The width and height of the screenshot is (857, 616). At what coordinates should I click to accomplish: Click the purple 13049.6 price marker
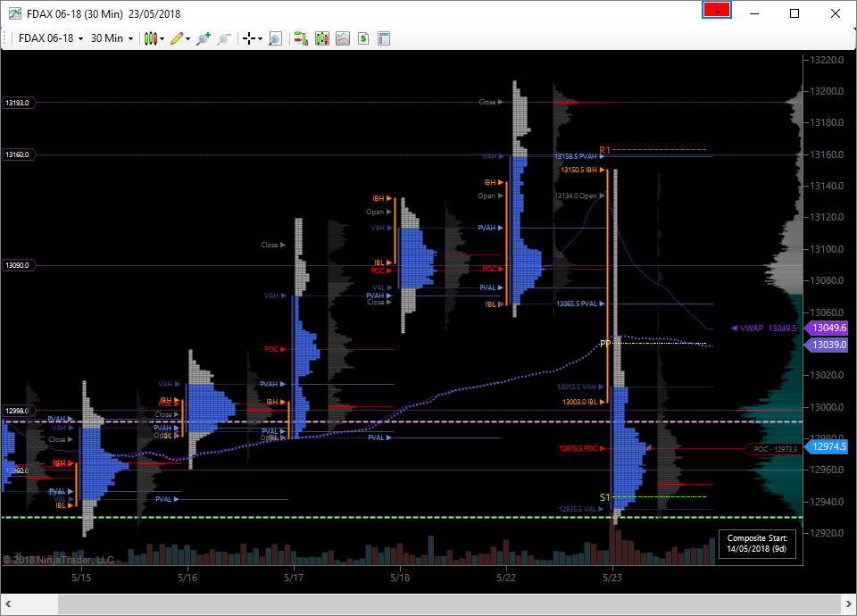(x=827, y=328)
